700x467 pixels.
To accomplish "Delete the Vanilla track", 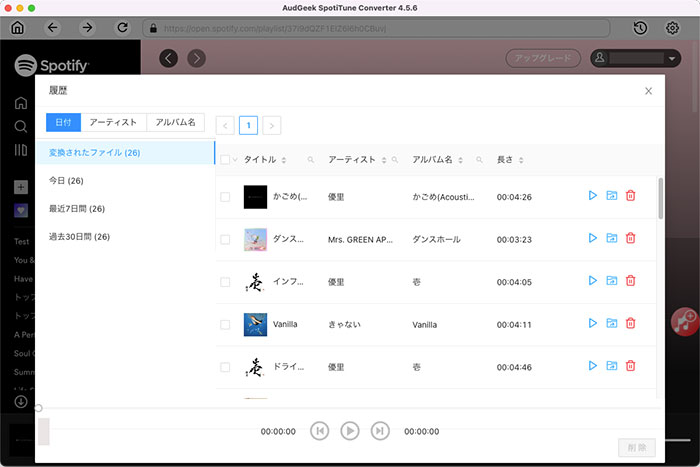I will pyautogui.click(x=630, y=323).
